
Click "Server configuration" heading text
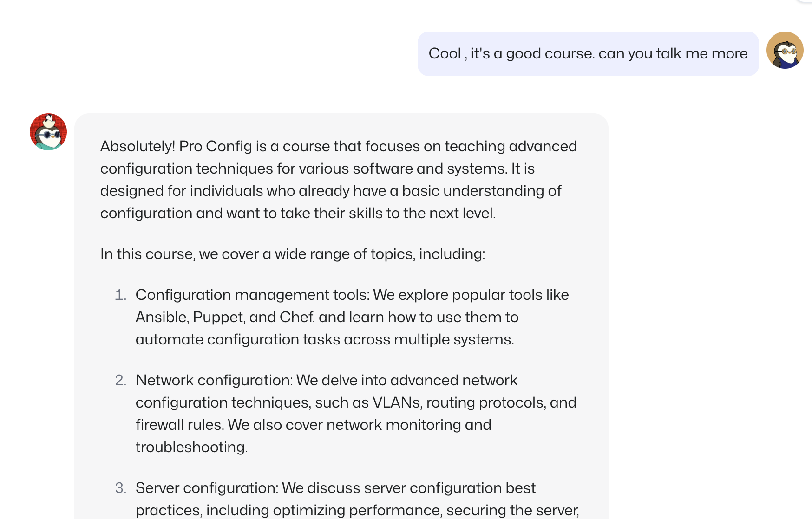click(207, 488)
